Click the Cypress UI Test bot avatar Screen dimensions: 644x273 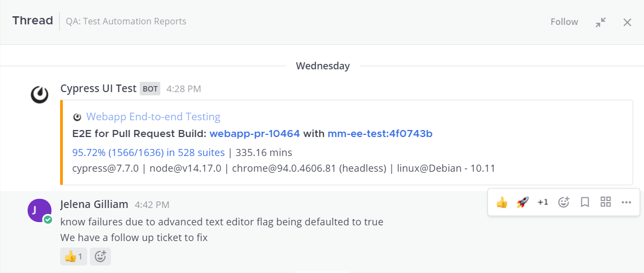40,94
